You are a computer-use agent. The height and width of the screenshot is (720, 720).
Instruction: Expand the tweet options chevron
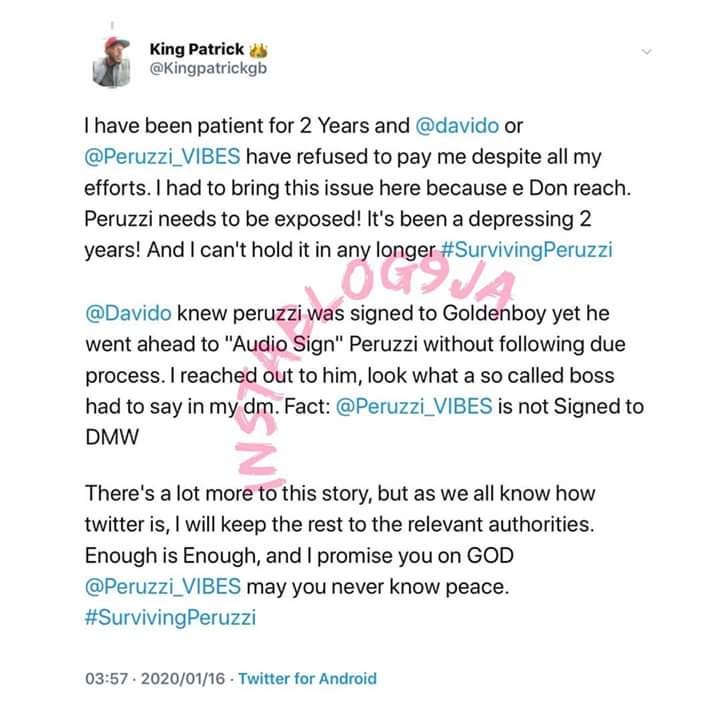point(647,51)
